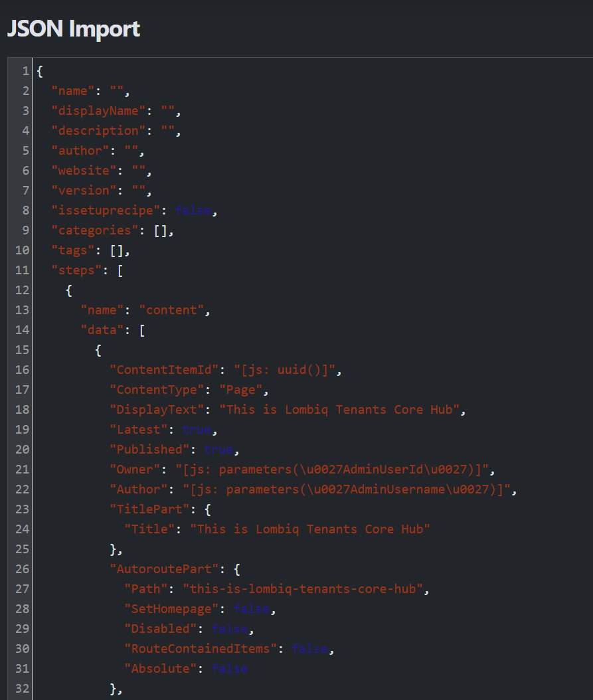This screenshot has height=700, width=593.
Task: Click the "author" key on line 5
Action: tap(80, 151)
